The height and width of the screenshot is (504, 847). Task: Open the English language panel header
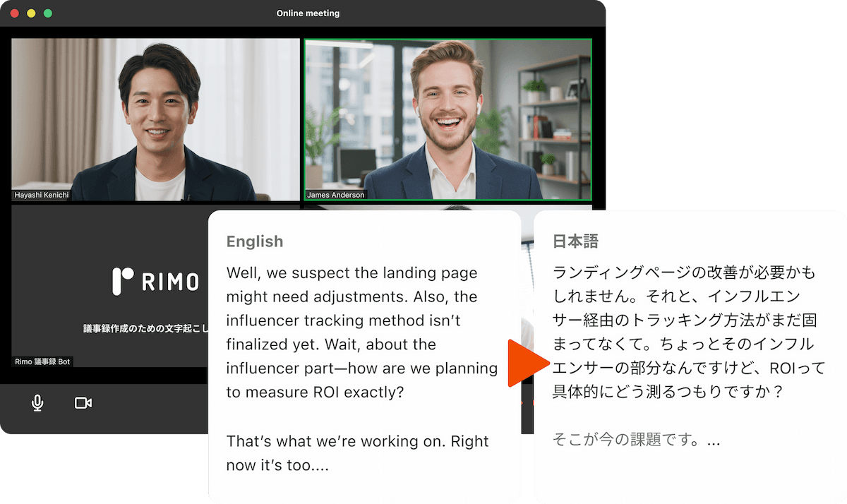tap(255, 241)
